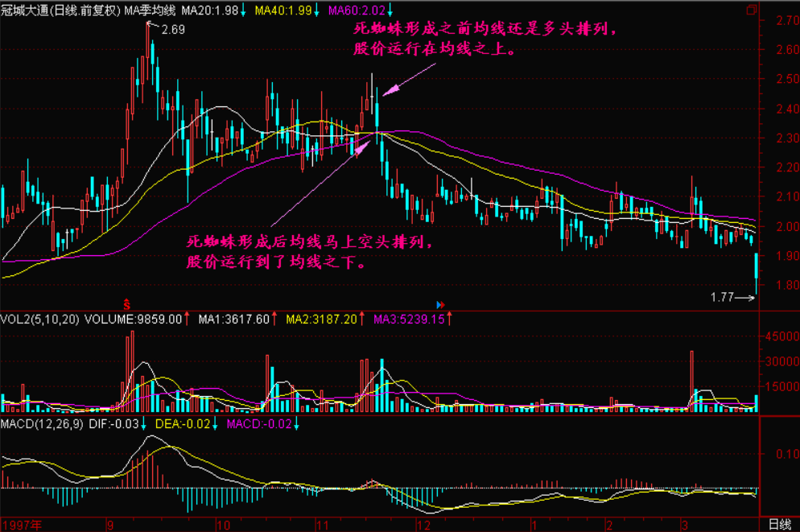Click the cyan down arrow after MA20:1.98
This screenshot has width=800, height=532.
(x=244, y=11)
